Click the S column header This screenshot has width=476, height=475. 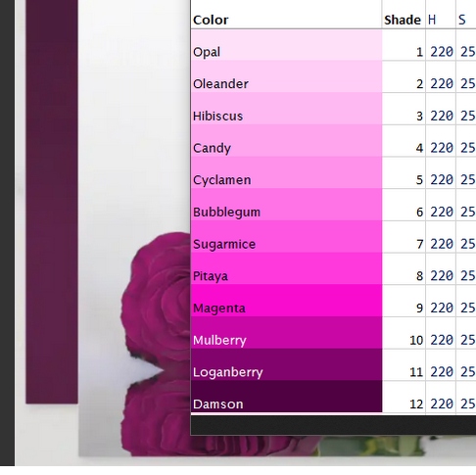tap(461, 20)
